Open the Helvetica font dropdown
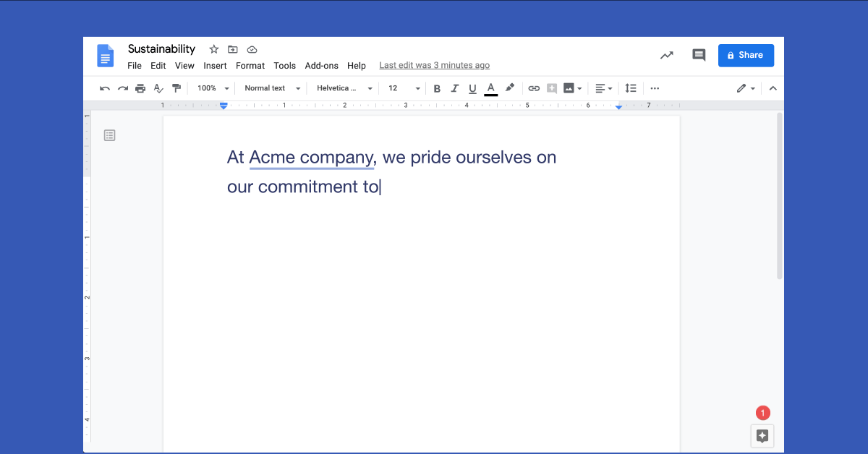Viewport: 868px width, 454px height. [x=344, y=88]
